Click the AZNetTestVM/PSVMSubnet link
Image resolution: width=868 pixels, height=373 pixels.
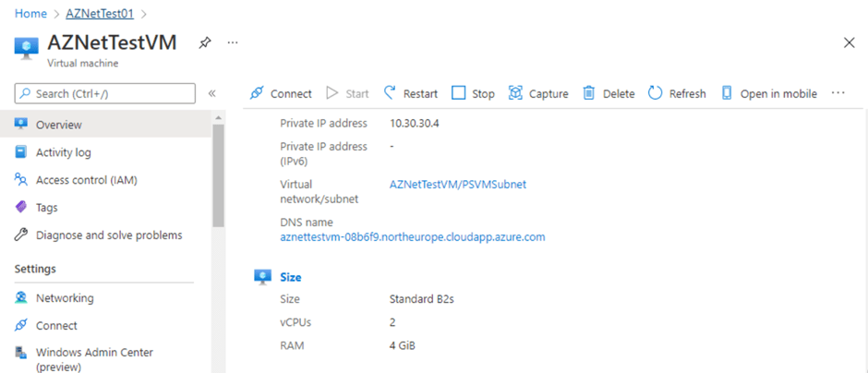(x=458, y=184)
